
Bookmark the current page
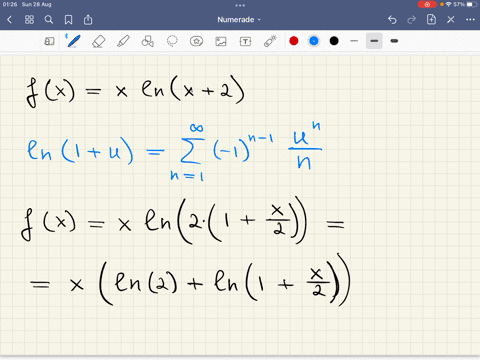tap(68, 20)
